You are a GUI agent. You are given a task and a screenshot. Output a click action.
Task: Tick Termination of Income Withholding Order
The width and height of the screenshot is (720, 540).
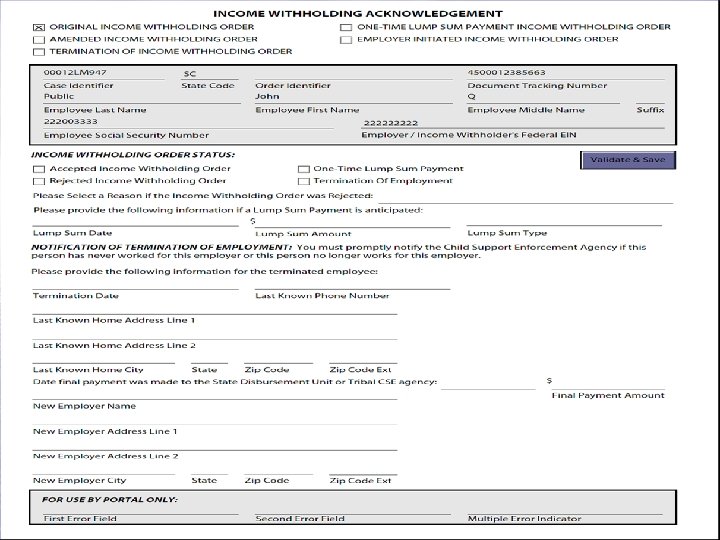point(39,52)
